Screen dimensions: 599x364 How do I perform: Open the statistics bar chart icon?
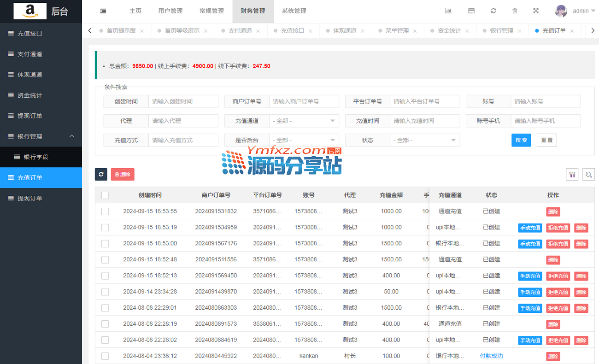[448, 11]
